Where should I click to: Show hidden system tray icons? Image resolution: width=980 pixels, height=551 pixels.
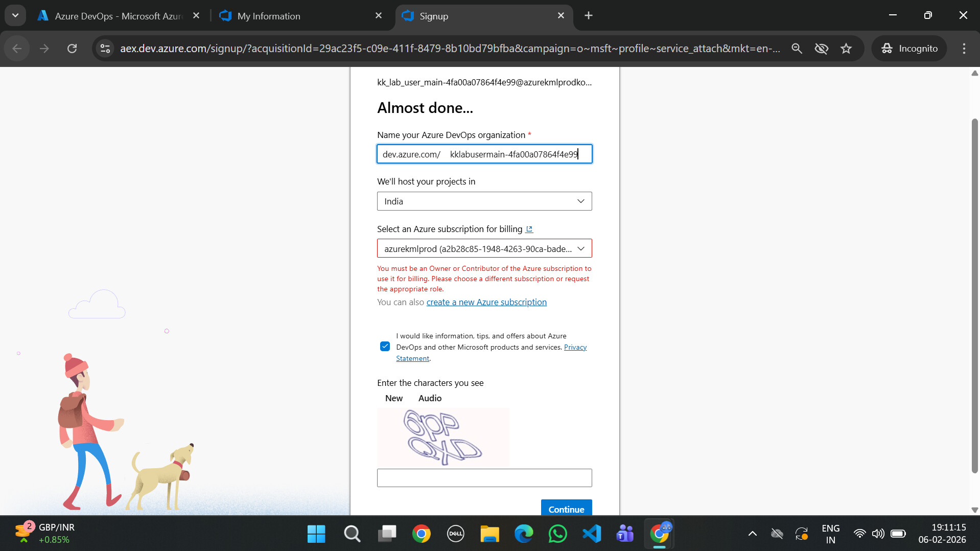pos(752,534)
